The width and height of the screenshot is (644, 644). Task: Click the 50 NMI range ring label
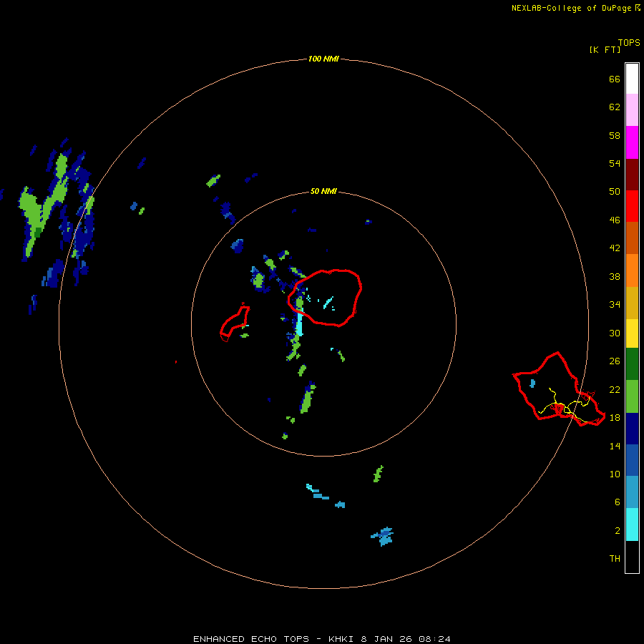[323, 191]
